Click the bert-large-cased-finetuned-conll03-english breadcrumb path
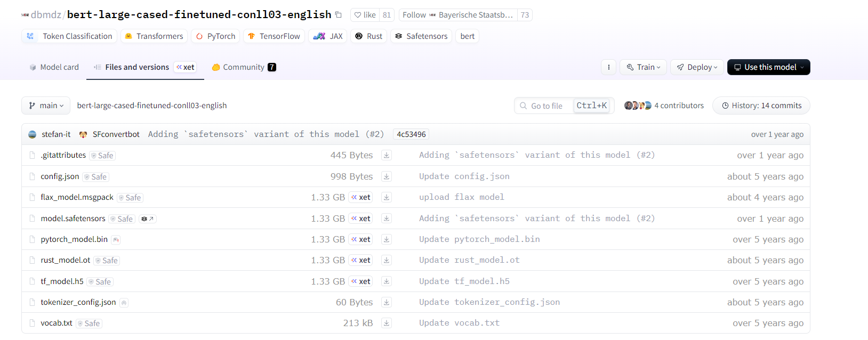This screenshot has height=340, width=868. pos(152,106)
